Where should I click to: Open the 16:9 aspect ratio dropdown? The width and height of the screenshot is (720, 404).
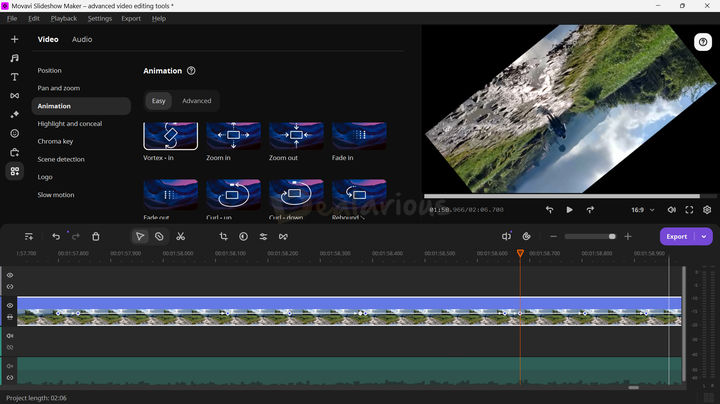642,210
